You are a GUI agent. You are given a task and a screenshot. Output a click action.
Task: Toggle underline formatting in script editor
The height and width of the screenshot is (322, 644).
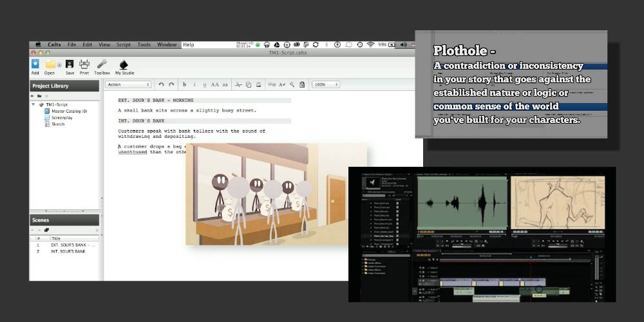tap(204, 84)
